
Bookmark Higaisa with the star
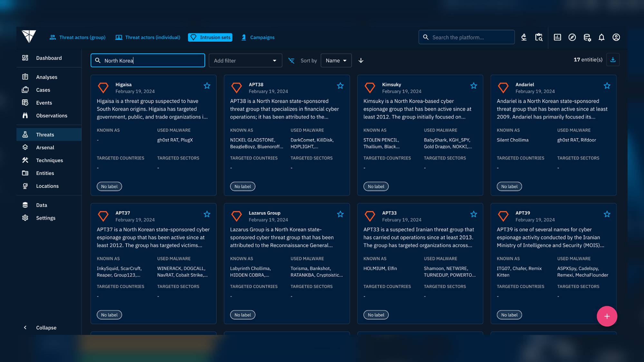point(207,86)
